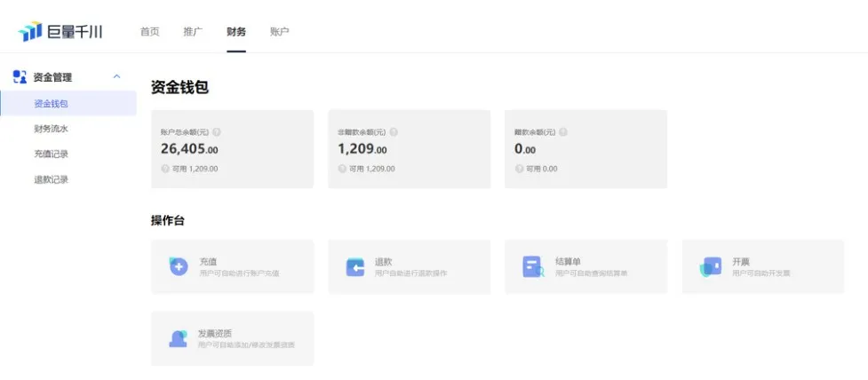Click the 0.00 gift balance value
Screen dimensions: 868x380
(525, 149)
